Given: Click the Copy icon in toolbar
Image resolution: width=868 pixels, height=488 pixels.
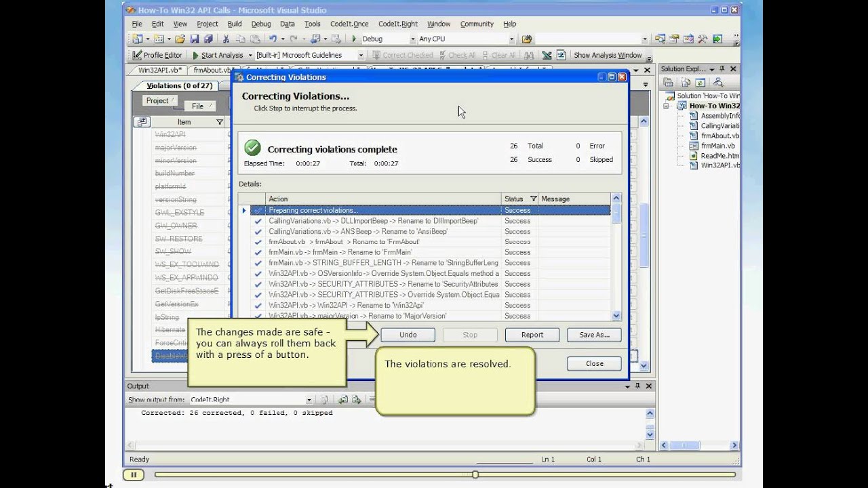Looking at the screenshot, I should (240, 39).
